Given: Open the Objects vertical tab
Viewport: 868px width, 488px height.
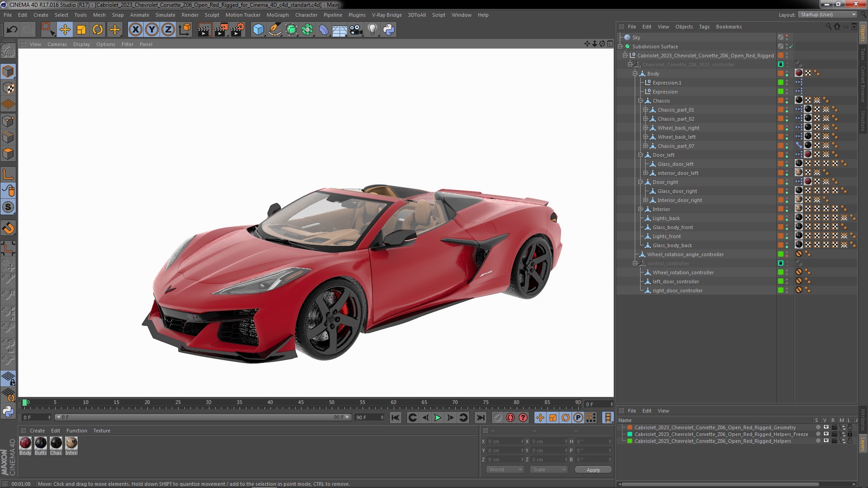Looking at the screenshot, I should (863, 33).
